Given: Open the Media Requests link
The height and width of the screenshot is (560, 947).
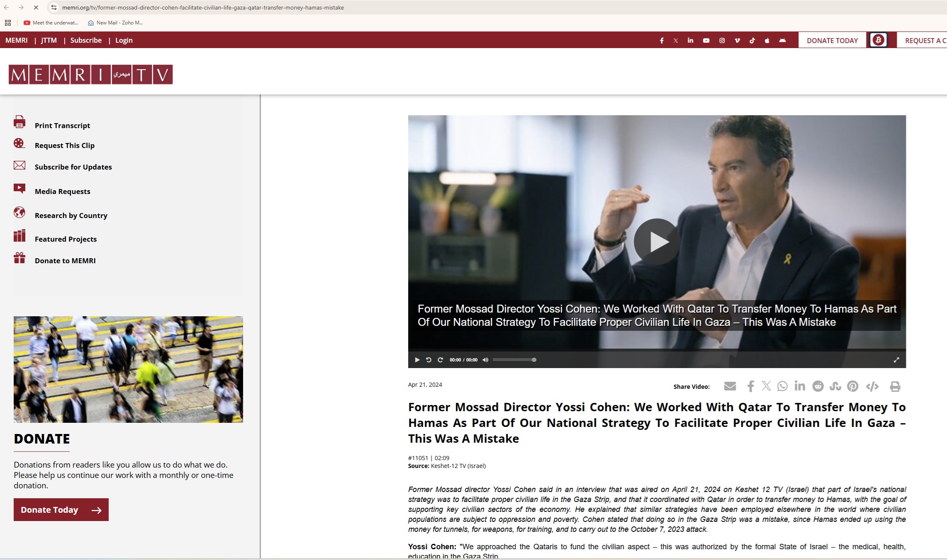Looking at the screenshot, I should [63, 192].
